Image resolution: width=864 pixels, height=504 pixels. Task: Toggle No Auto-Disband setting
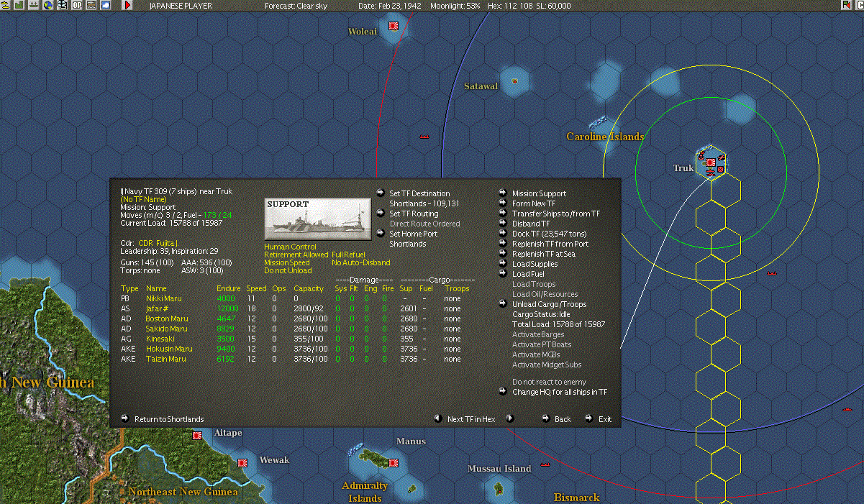361,262
